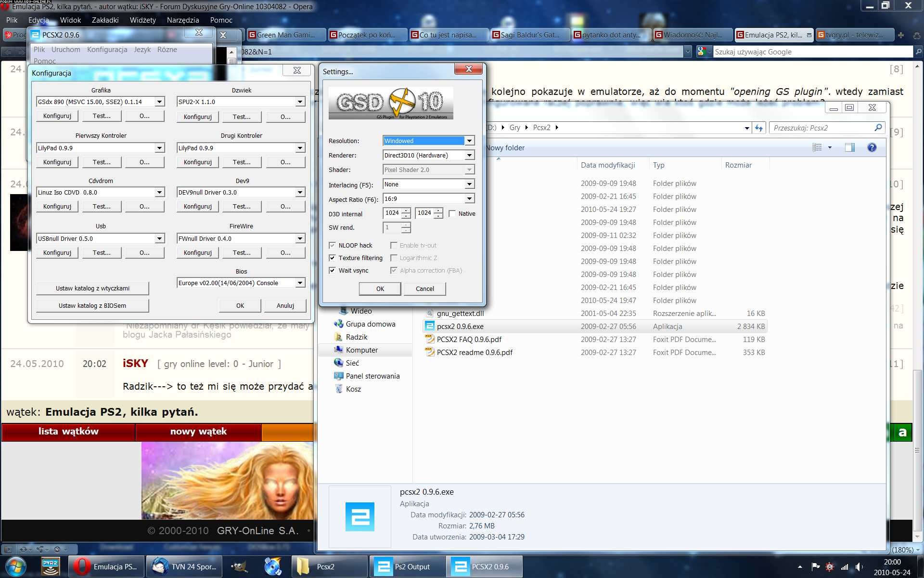Increase first D3D internal spinner value

point(406,210)
